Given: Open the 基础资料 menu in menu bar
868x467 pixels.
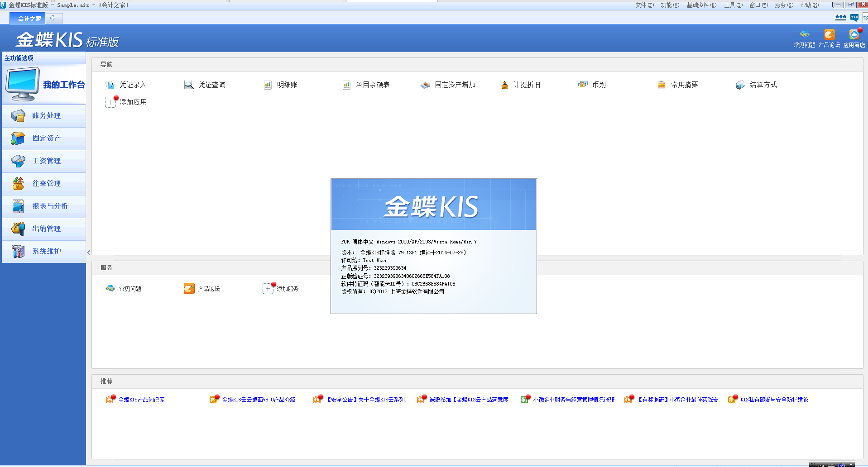Looking at the screenshot, I should [x=701, y=5].
